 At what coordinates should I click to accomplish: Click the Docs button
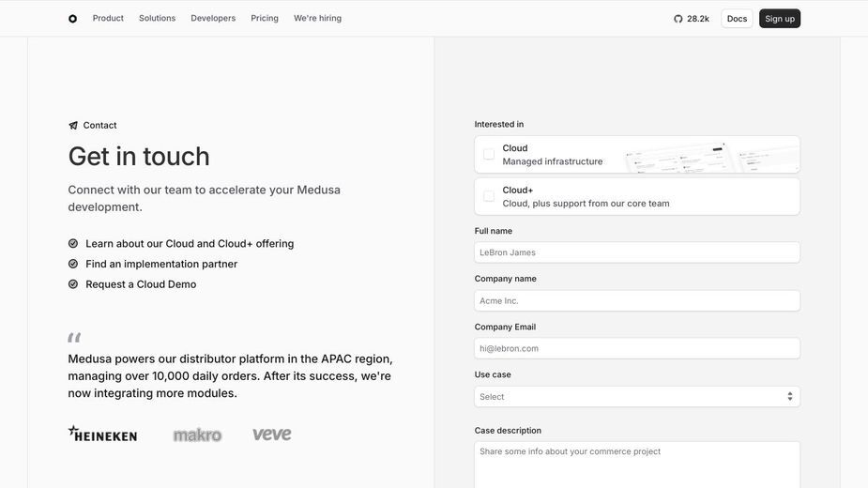tap(737, 19)
